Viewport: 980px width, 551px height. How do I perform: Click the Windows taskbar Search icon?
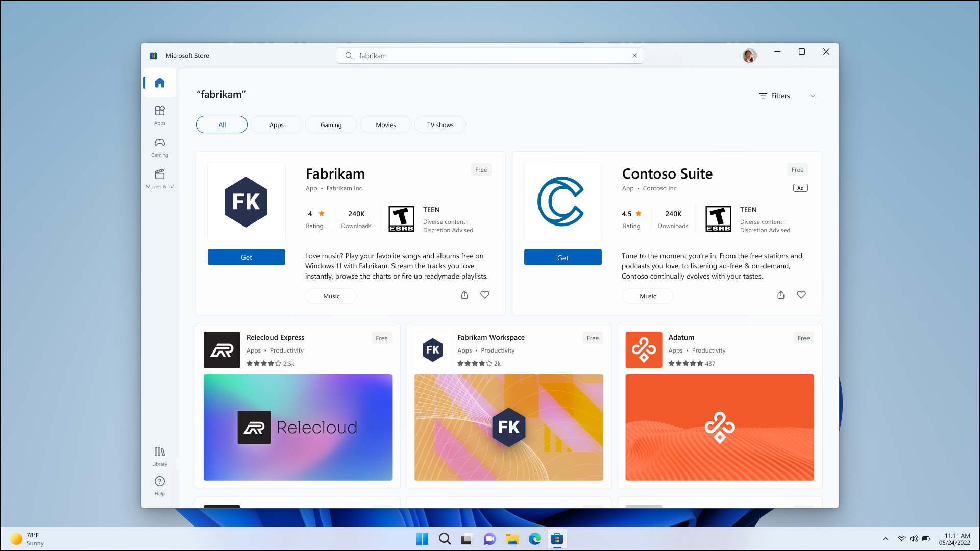coord(444,538)
